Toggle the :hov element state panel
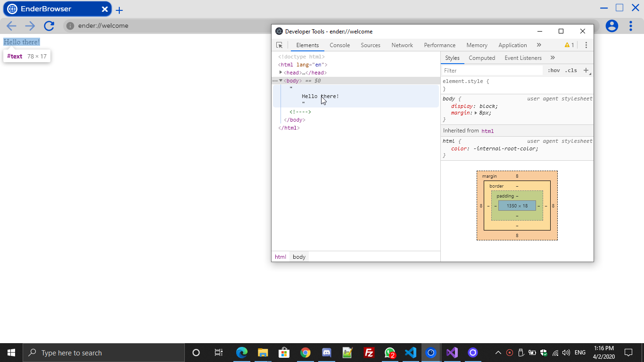The image size is (644, 362). coord(553,70)
